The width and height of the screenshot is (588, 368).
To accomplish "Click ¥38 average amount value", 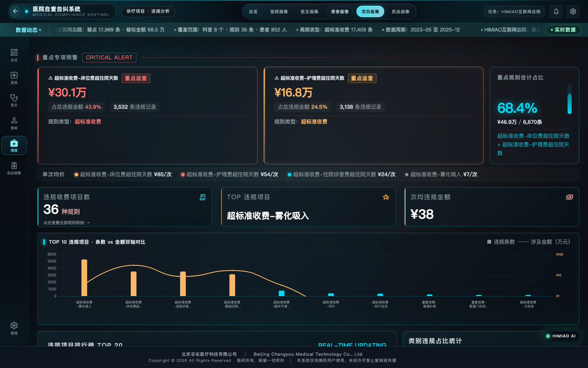I will coord(422,214).
